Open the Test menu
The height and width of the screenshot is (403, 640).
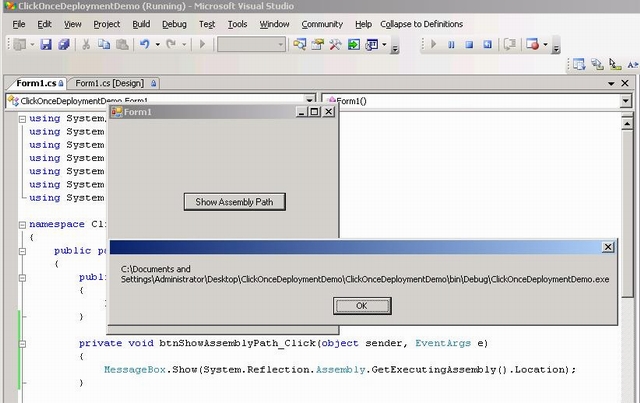[207, 24]
